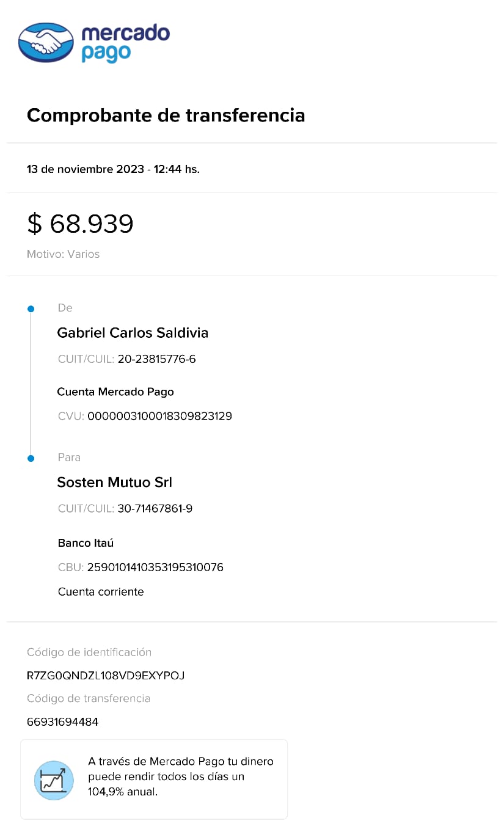Click the "Cuenta Mercado Pago" label
The width and height of the screenshot is (504, 840).
[115, 392]
